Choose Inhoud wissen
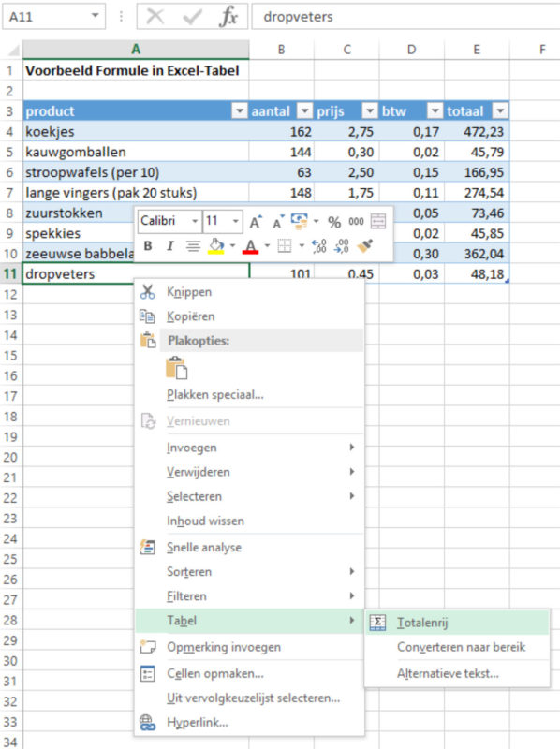 (x=248, y=521)
